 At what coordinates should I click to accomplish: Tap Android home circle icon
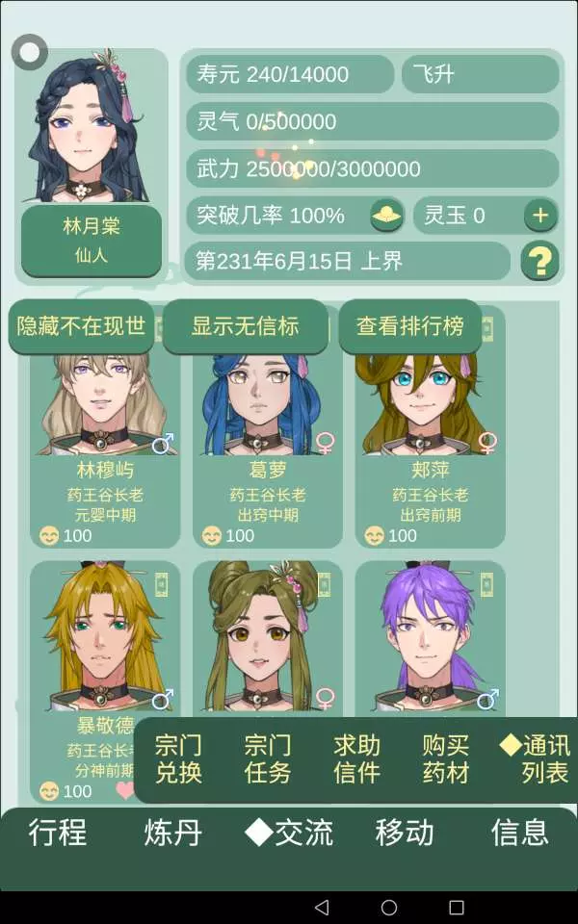pyautogui.click(x=389, y=907)
